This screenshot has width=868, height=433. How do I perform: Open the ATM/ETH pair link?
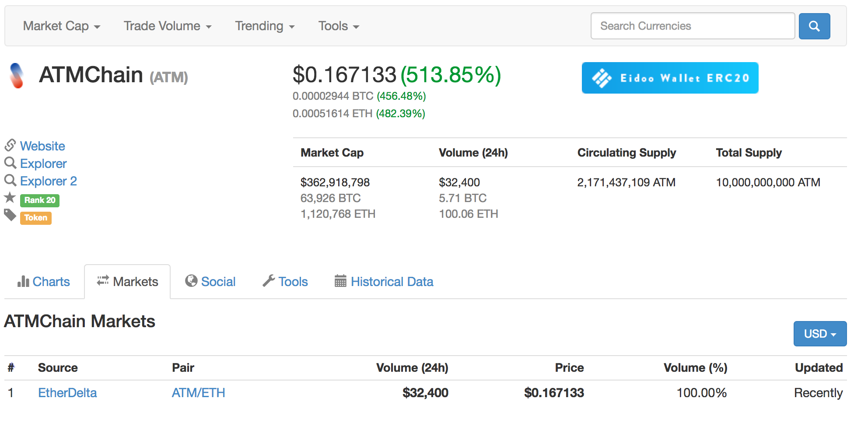[198, 393]
